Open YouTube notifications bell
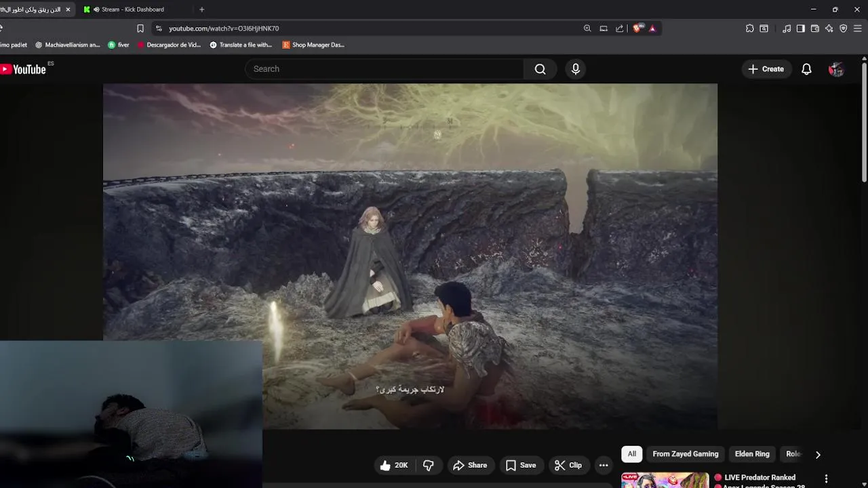 (x=806, y=69)
